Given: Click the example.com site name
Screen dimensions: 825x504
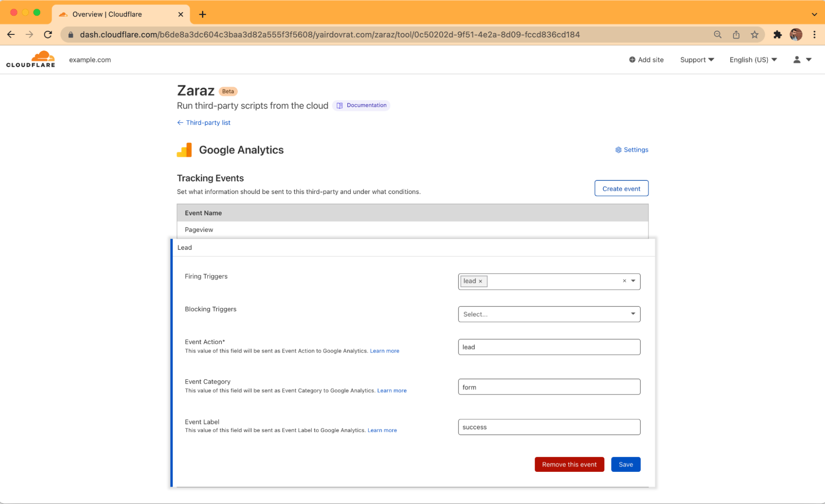Looking at the screenshot, I should tap(90, 59).
